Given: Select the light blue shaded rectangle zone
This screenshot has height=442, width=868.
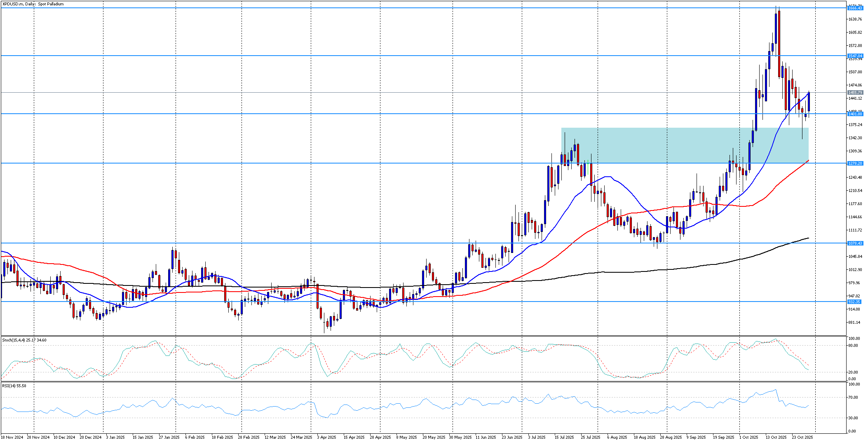Looking at the screenshot, I should tap(684, 145).
